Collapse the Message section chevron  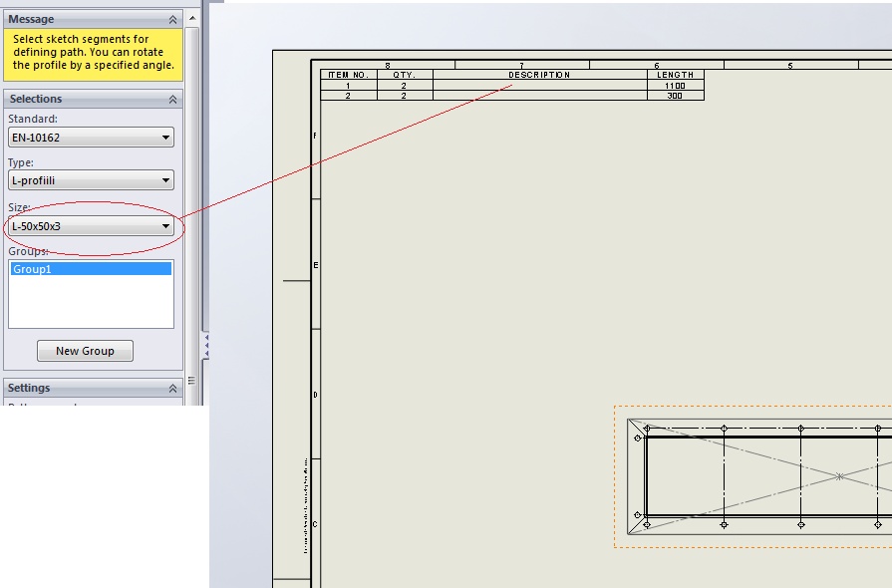pos(172,19)
